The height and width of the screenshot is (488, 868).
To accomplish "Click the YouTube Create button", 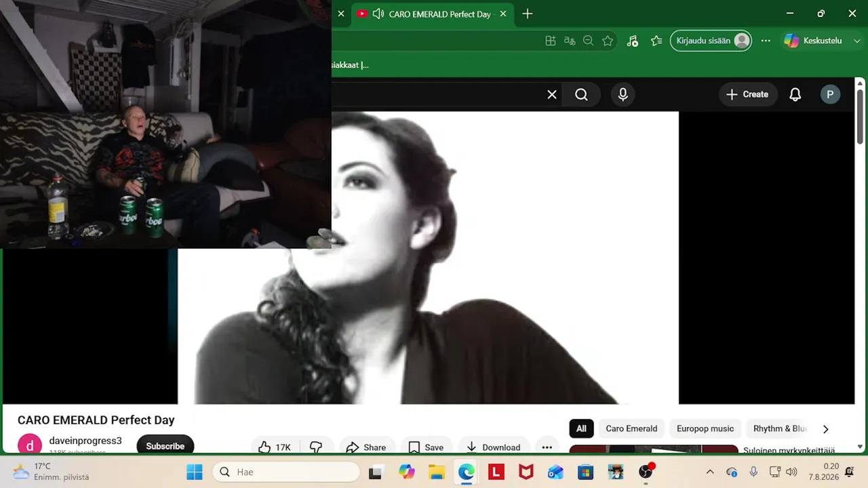I will (x=747, y=94).
